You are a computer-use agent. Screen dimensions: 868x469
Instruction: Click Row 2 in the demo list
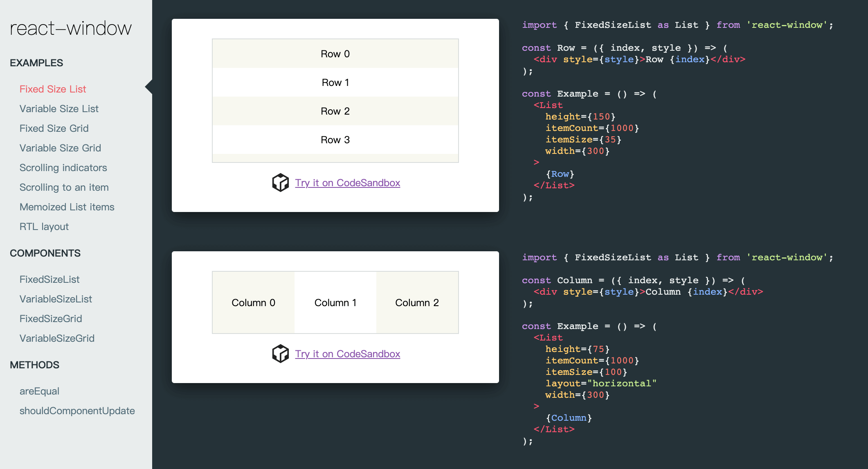[335, 111]
